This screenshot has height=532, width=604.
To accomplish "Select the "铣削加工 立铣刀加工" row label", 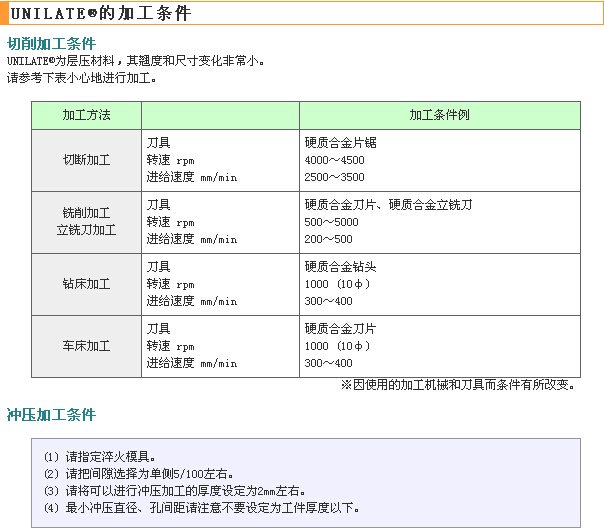I will pyautogui.click(x=86, y=222).
